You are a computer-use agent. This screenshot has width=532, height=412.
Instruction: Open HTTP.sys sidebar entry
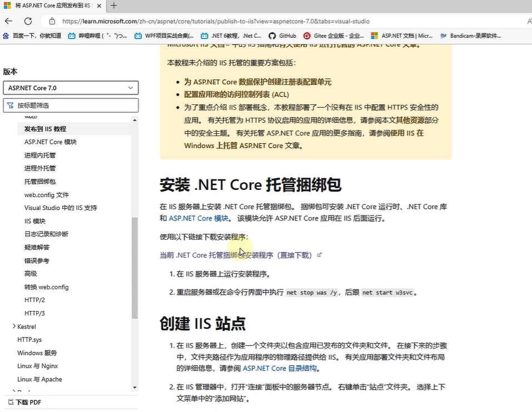coord(29,339)
